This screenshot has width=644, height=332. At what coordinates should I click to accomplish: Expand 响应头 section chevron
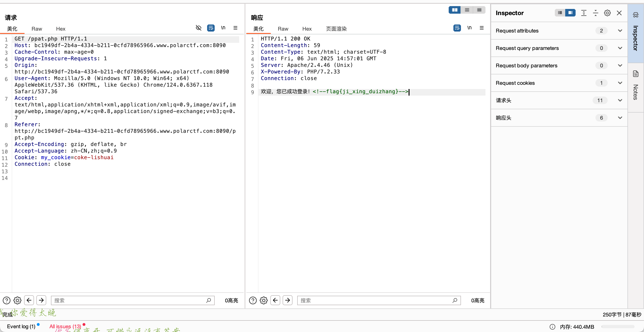click(620, 118)
